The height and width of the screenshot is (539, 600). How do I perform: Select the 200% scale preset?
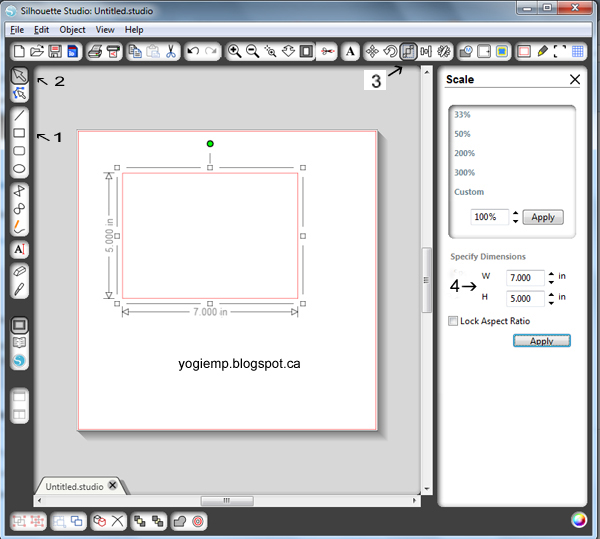coord(465,154)
